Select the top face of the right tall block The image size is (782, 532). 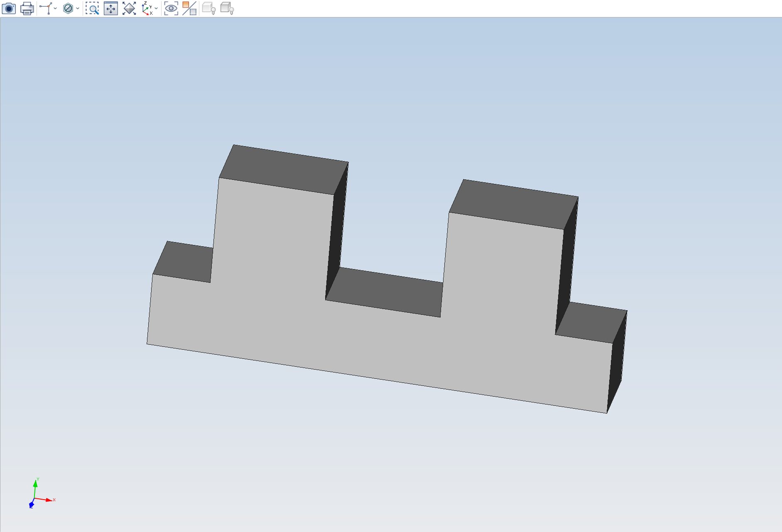click(513, 204)
